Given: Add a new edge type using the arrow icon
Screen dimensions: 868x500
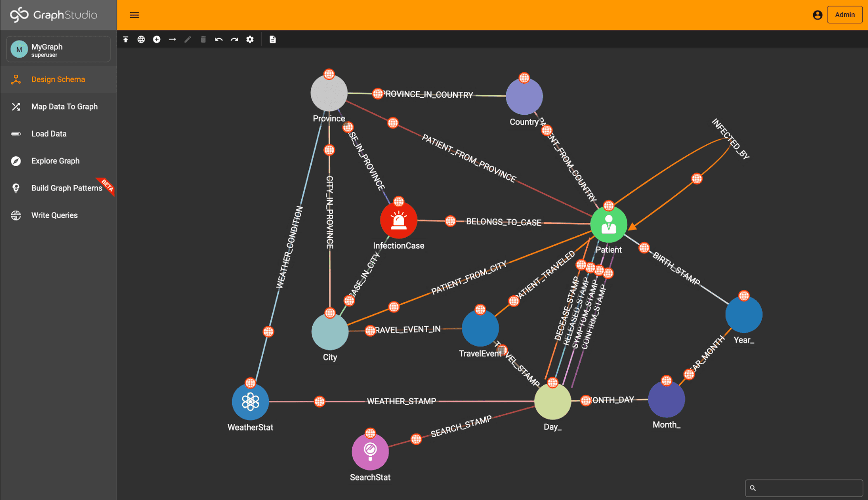Looking at the screenshot, I should click(172, 39).
